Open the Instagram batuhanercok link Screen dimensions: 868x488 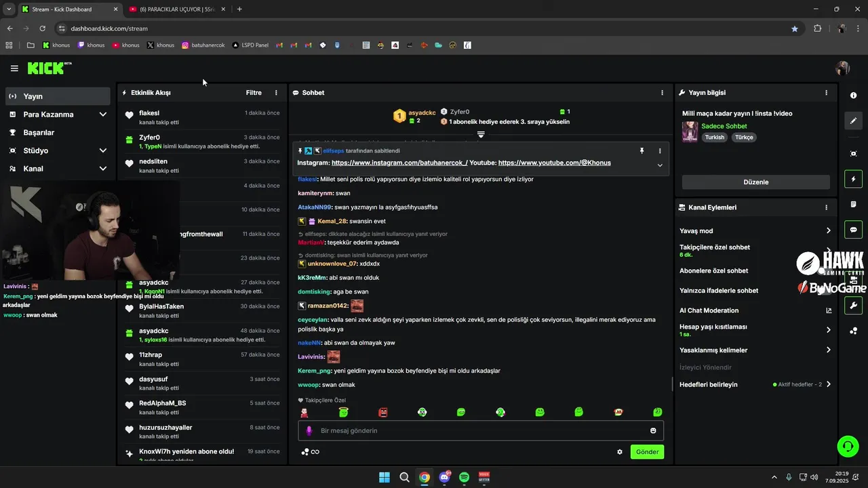click(x=399, y=163)
